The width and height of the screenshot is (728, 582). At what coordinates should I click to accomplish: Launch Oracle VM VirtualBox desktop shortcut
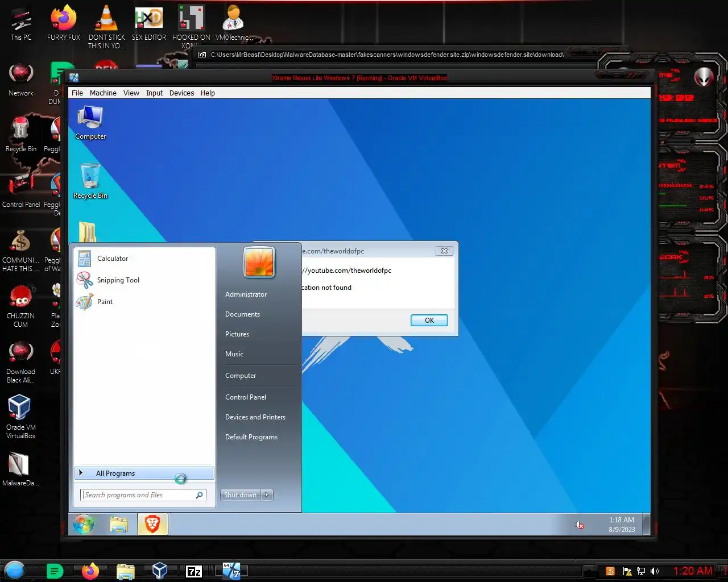pos(21,417)
